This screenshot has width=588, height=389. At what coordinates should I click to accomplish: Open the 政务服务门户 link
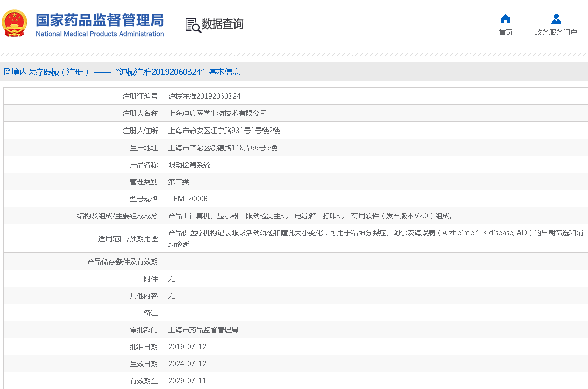coord(556,33)
